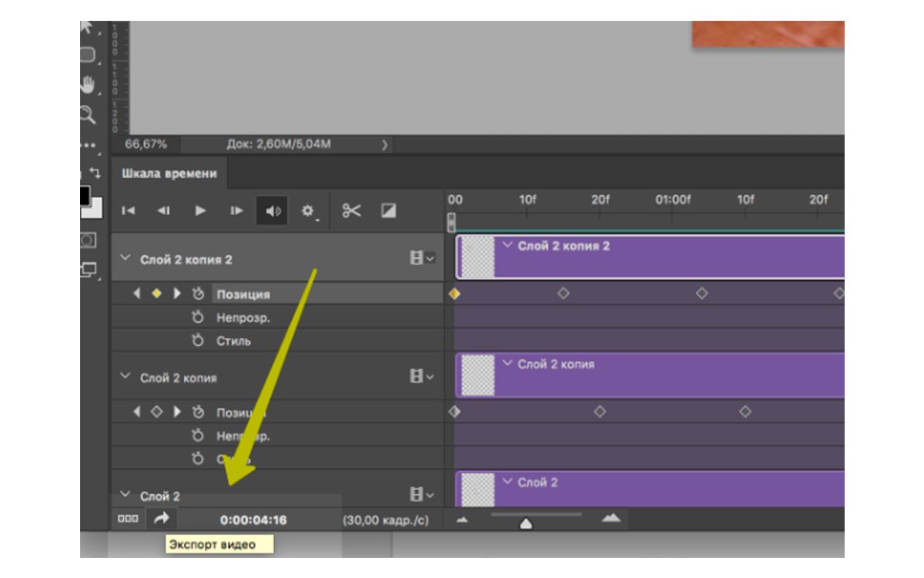Click the Док: 2,60M/5,04M status text
Screen dimensions: 924x578
(x=280, y=144)
